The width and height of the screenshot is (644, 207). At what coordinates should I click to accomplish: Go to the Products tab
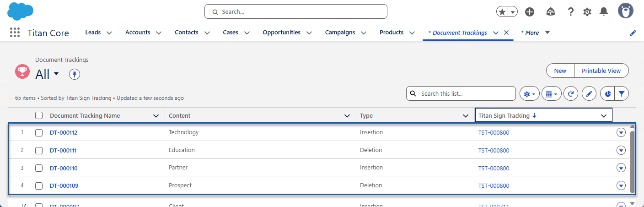coord(392,33)
